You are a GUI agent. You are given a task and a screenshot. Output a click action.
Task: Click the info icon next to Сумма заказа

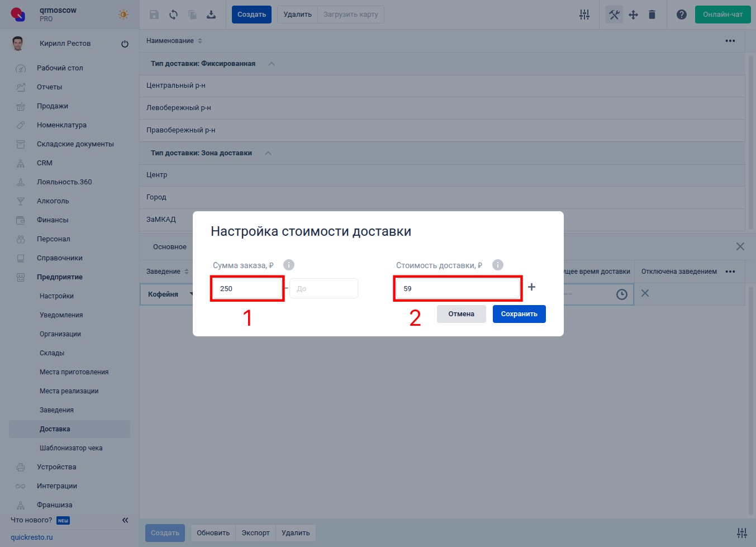[288, 265]
